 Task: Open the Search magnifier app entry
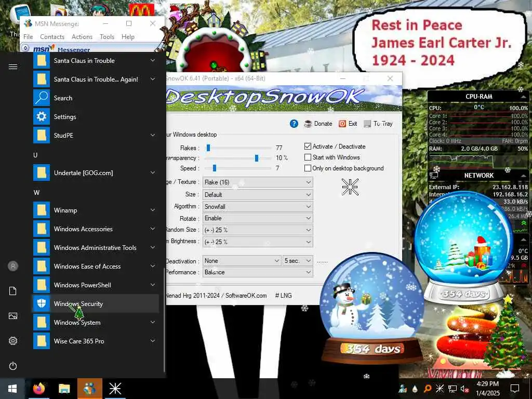tap(96, 98)
